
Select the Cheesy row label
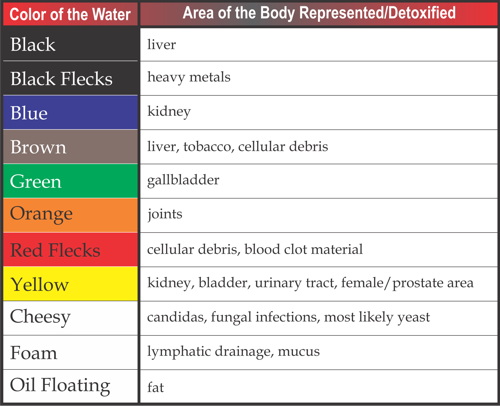click(70, 318)
